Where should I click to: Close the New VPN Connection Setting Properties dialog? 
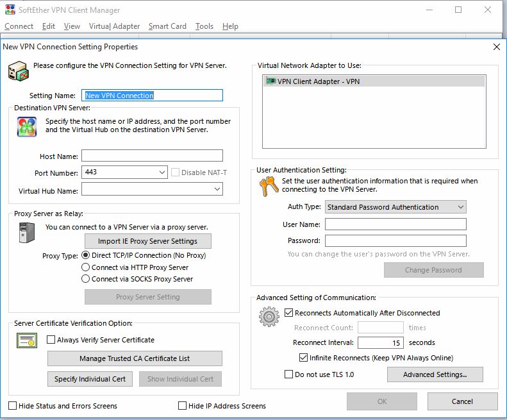click(497, 47)
